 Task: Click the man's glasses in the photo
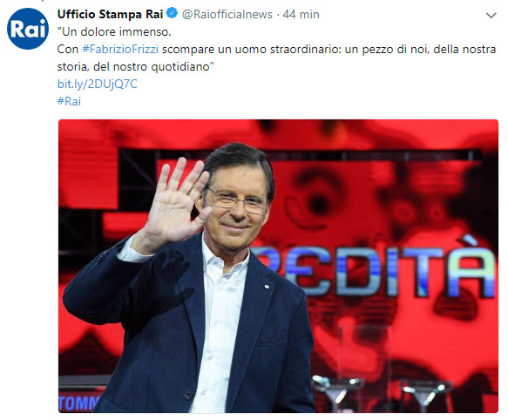237,201
